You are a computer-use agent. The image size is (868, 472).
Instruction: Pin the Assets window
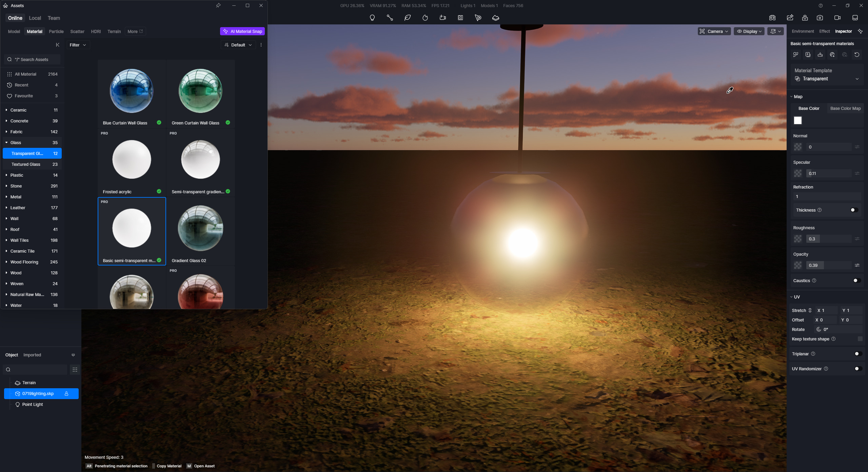coord(218,5)
